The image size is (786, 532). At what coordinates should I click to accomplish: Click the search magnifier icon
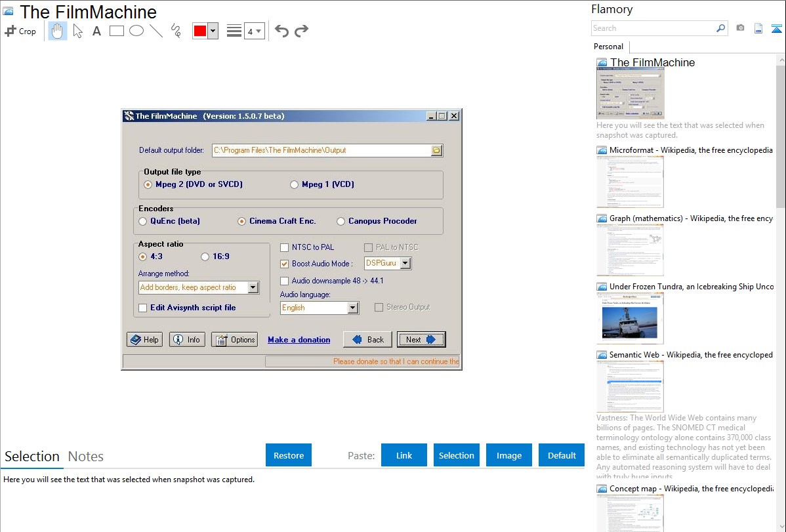tap(721, 28)
